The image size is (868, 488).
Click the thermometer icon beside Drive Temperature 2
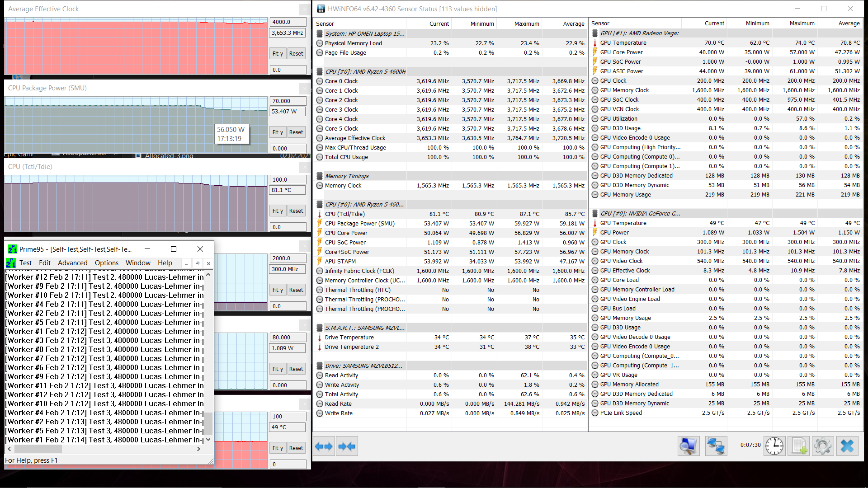coord(320,347)
